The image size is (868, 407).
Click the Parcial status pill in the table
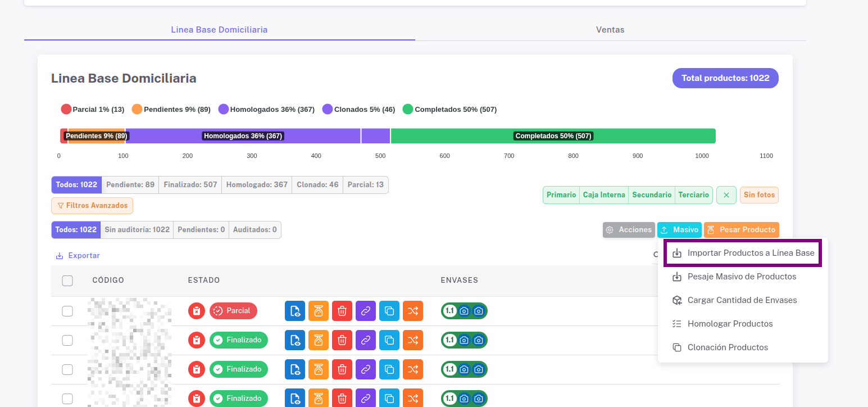click(x=234, y=311)
